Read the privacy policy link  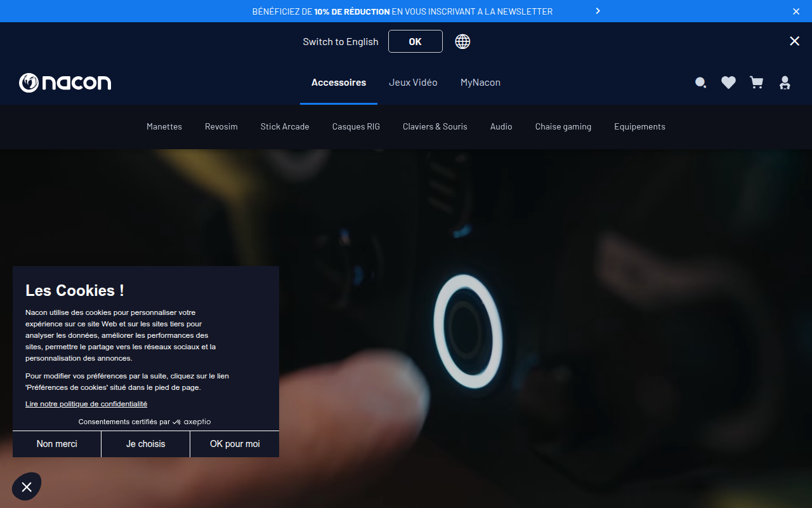[86, 404]
